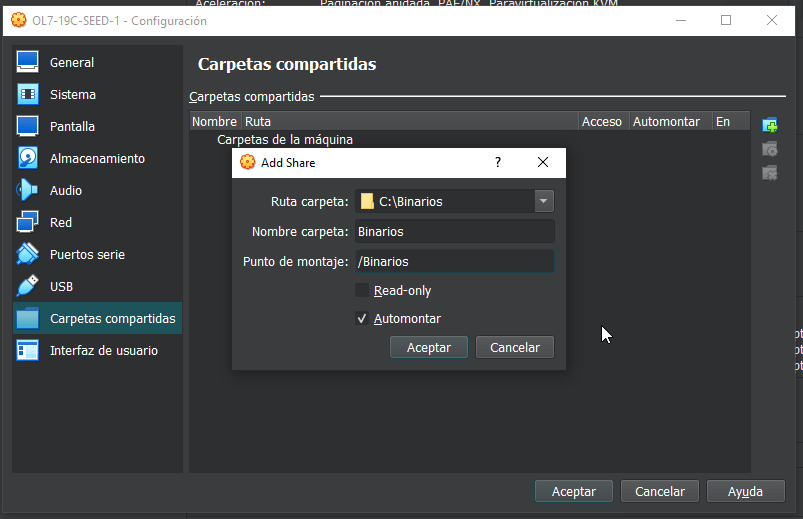
Task: Click the remove shared folder icon
Action: 769,173
